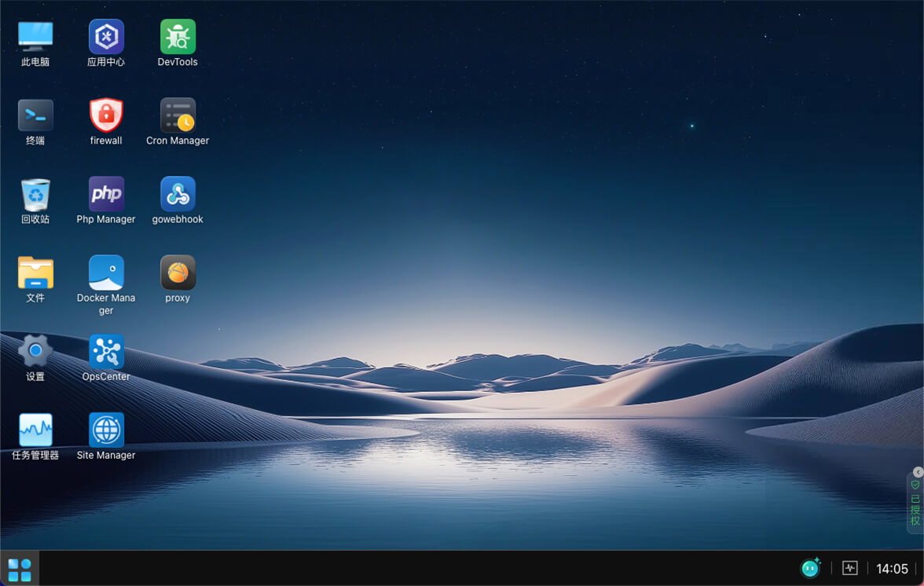Open the system monitor tray icon
Viewport: 924px width, 586px height.
pos(849,568)
